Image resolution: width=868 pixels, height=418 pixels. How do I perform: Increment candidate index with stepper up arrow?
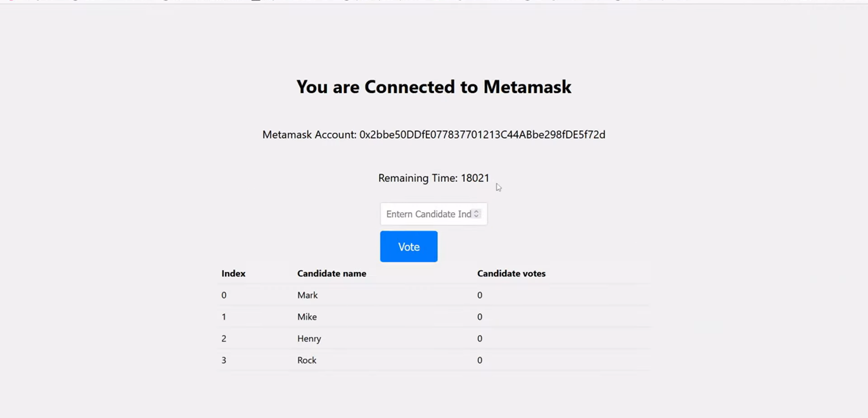476,211
